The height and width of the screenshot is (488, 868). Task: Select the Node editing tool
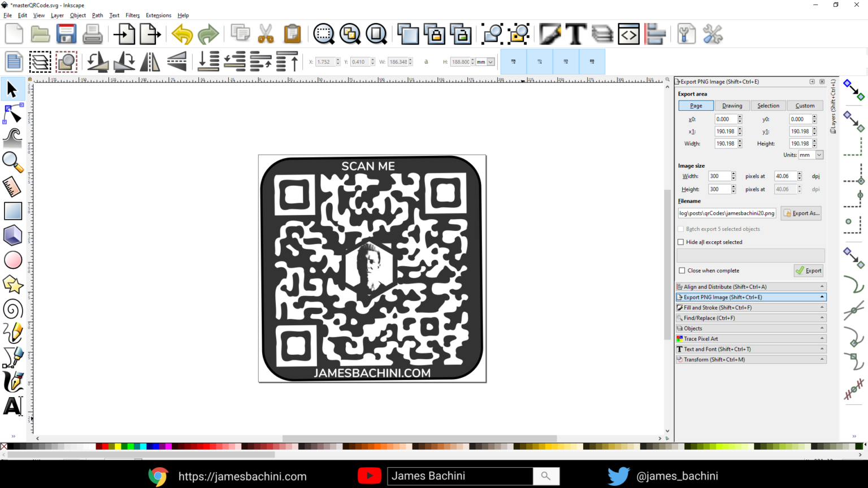coord(12,113)
